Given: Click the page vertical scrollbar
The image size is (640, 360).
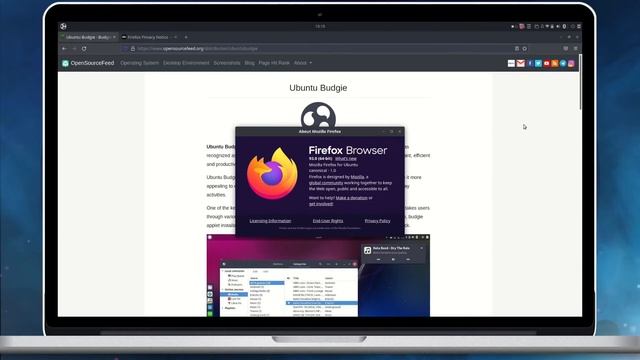Looking at the screenshot, I should (580, 82).
